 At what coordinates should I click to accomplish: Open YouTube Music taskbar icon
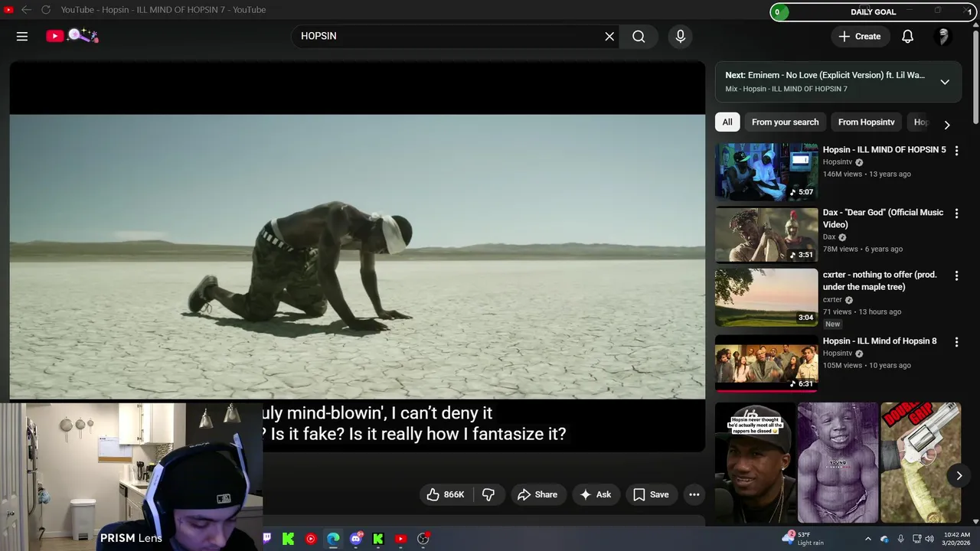(x=311, y=539)
